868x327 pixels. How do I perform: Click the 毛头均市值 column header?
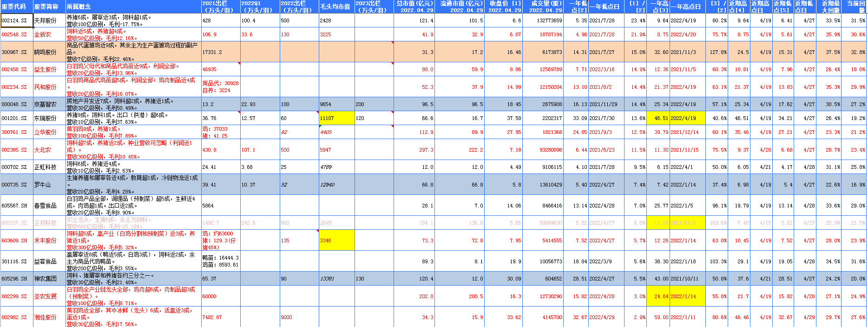(x=336, y=7)
